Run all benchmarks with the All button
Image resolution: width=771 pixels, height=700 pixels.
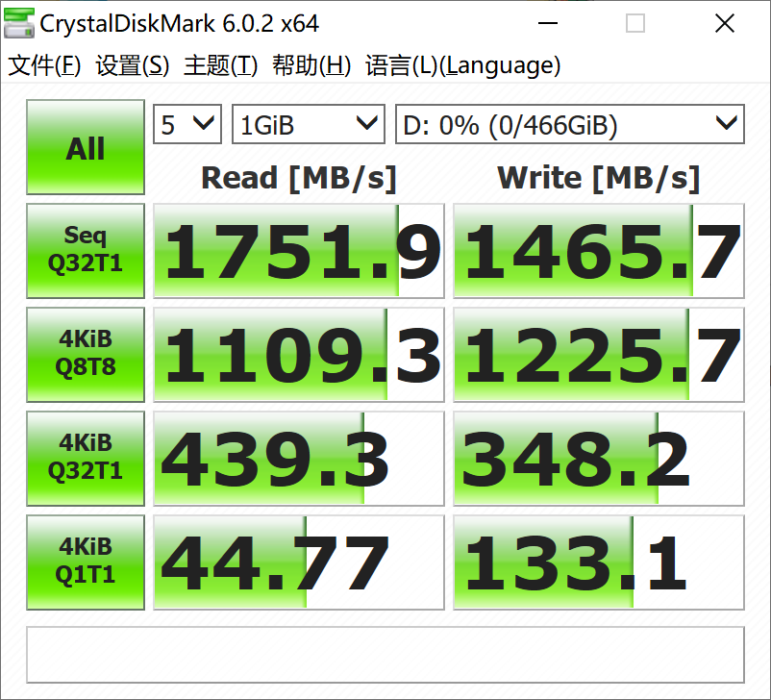point(86,148)
